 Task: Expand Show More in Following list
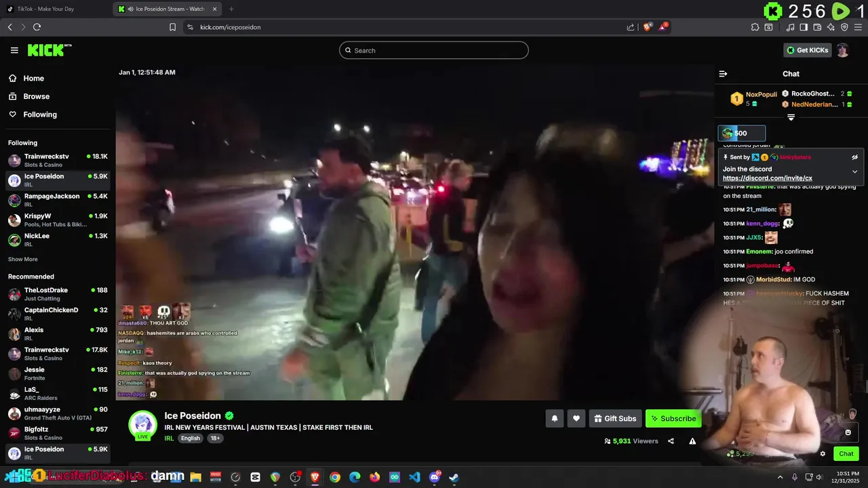click(x=23, y=260)
